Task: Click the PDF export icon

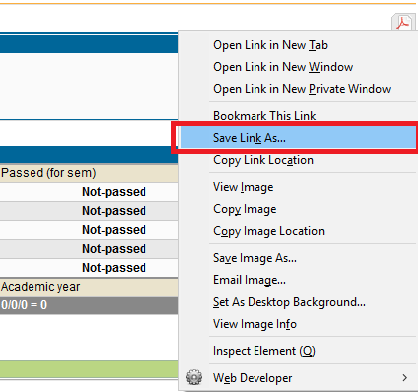Action: pyautogui.click(x=403, y=23)
